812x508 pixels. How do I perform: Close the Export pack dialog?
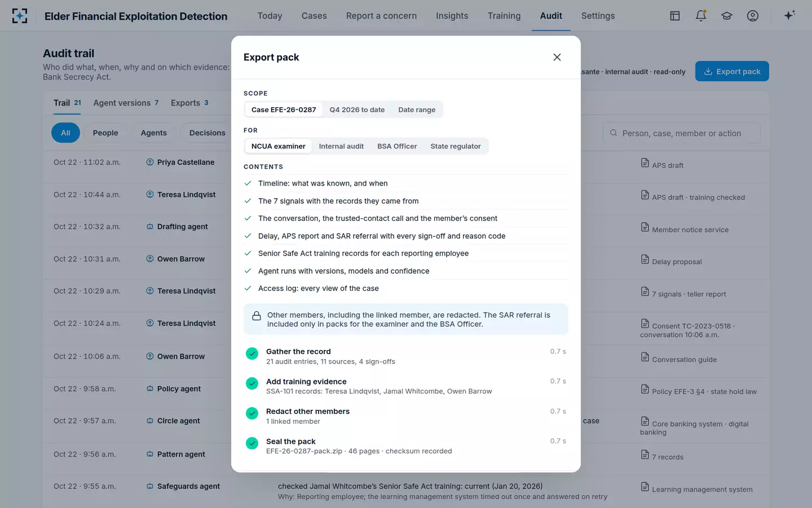click(x=557, y=57)
